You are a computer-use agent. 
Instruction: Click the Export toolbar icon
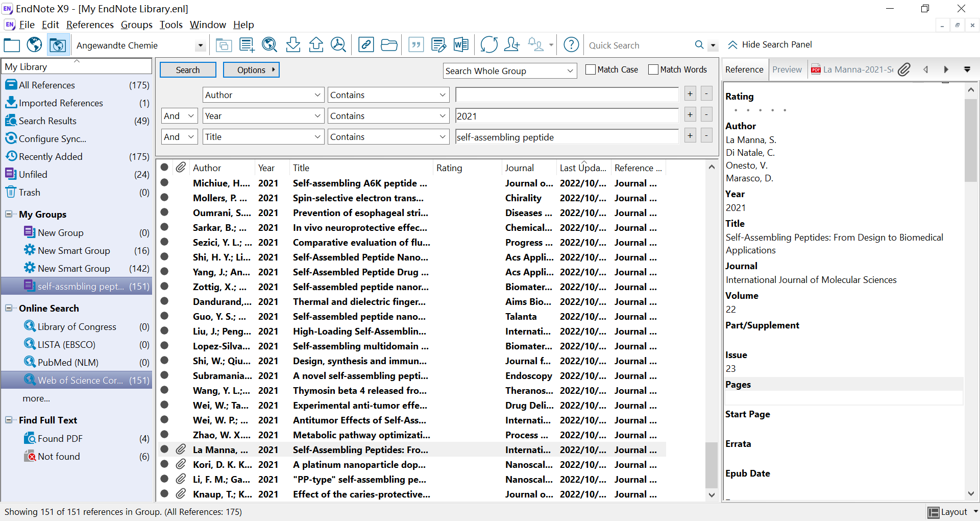tap(316, 45)
